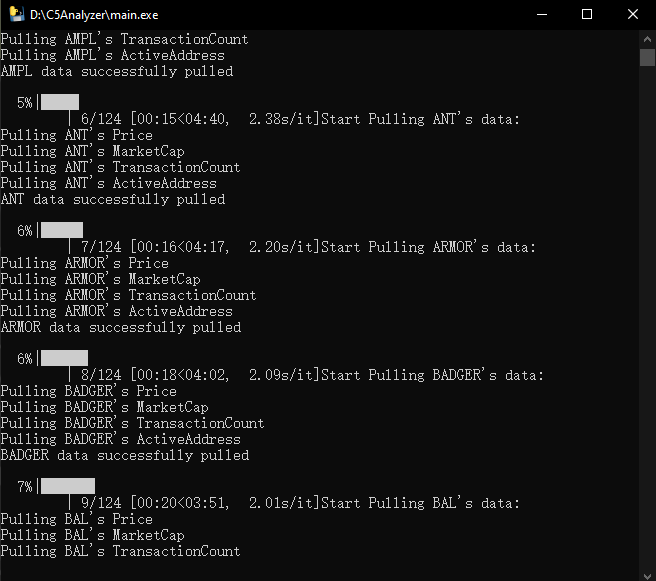Click the vertical scrollbar thumb

pos(647,58)
